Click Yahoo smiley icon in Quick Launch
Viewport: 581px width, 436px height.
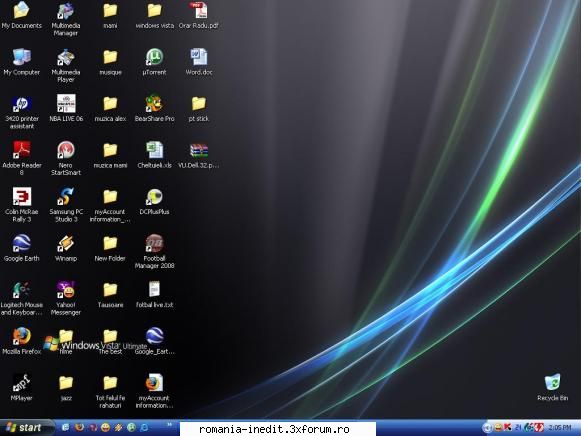[x=105, y=427]
